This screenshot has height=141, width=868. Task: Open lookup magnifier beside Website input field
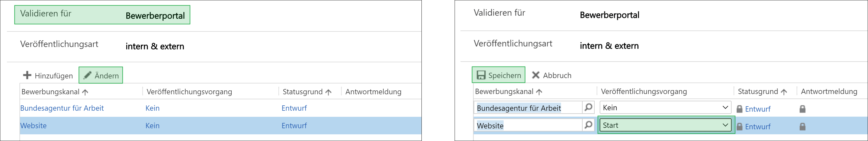coord(588,125)
